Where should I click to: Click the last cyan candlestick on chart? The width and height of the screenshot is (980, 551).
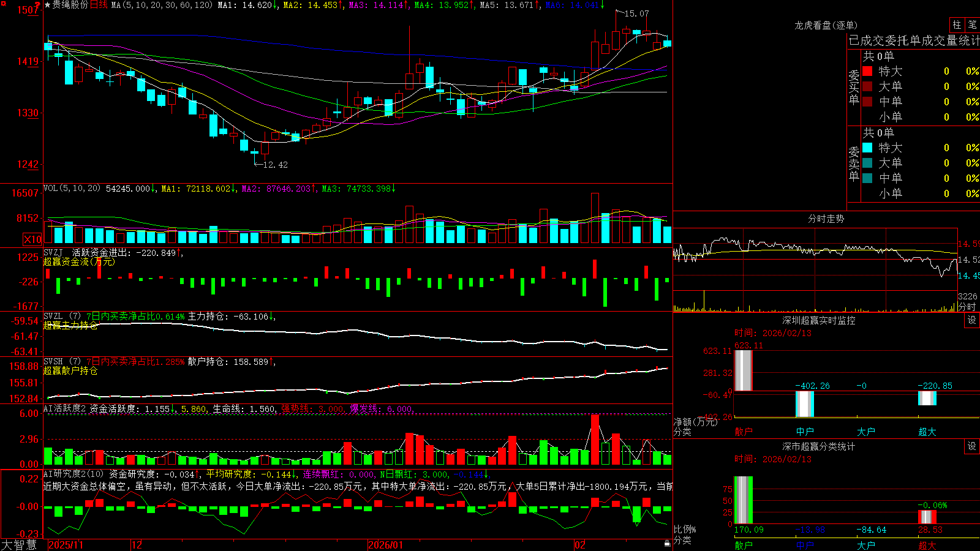coord(667,43)
